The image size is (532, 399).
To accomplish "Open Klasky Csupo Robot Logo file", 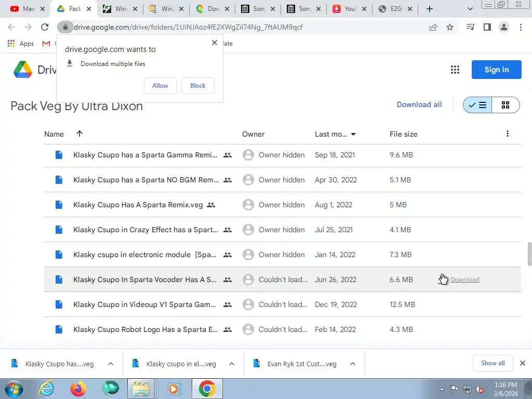I will [x=145, y=329].
